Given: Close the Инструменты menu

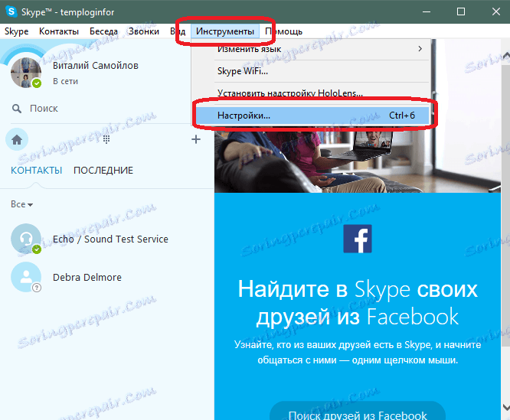Looking at the screenshot, I should click(224, 31).
